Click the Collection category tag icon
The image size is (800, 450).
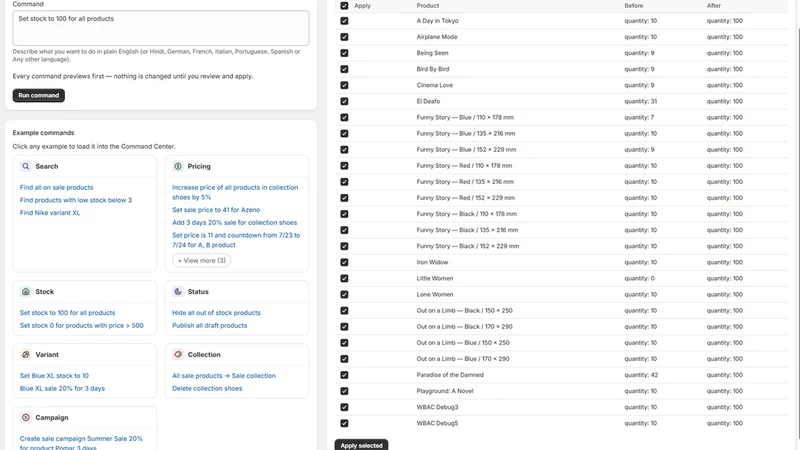178,355
